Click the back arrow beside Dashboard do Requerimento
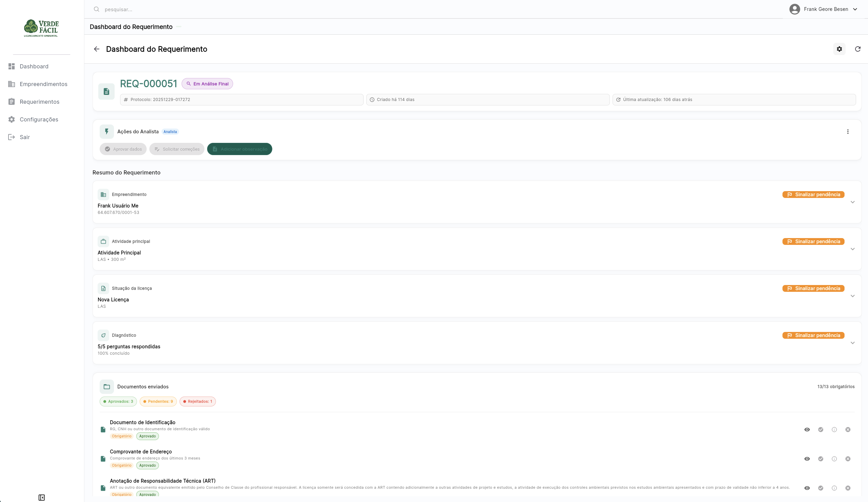Viewport: 868px width, 502px height. [97, 49]
